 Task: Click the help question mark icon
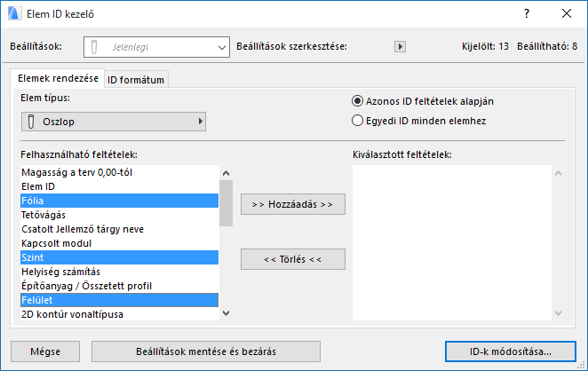tap(527, 13)
